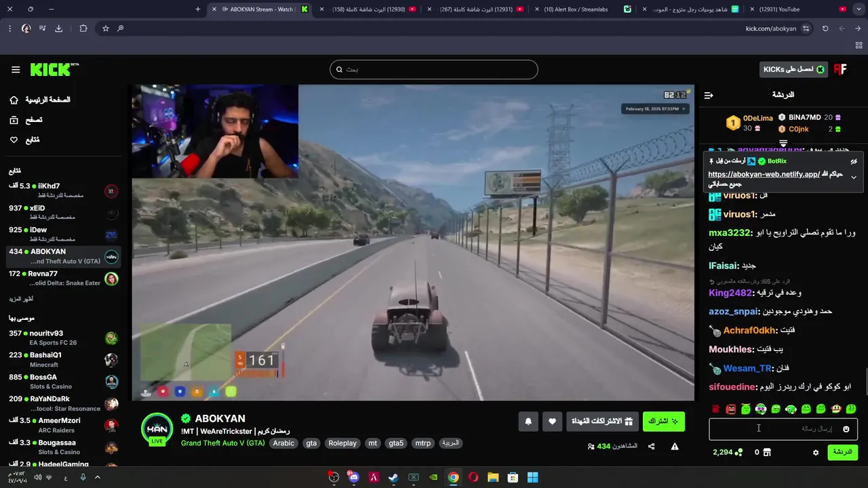Open Home page icon in sidebar
Image resolution: width=868 pixels, height=488 pixels.
[14, 100]
